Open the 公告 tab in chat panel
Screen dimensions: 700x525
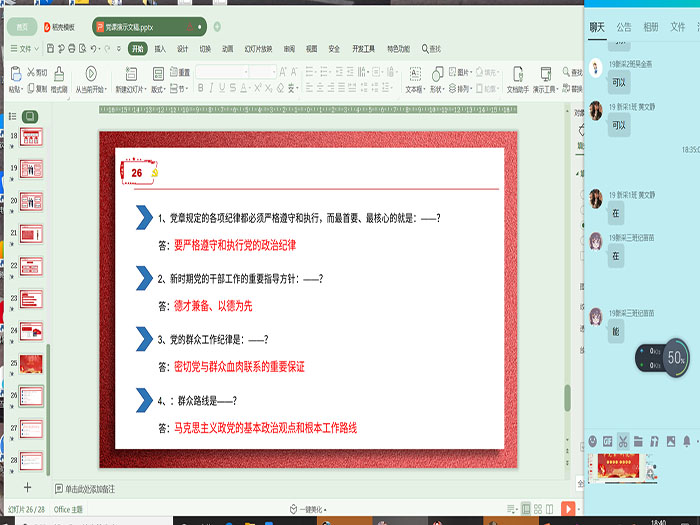coord(624,27)
